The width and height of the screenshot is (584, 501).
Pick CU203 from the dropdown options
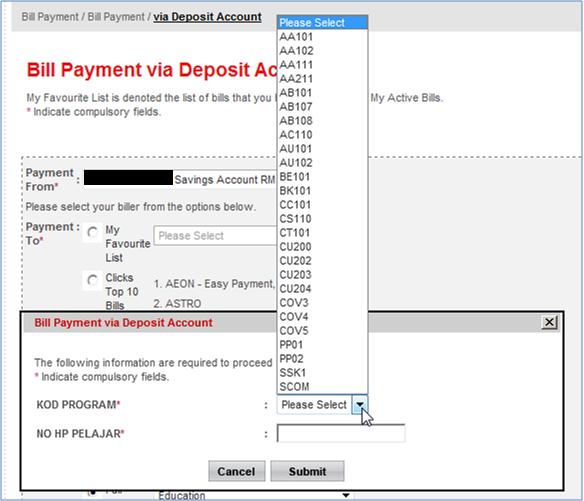(323, 275)
